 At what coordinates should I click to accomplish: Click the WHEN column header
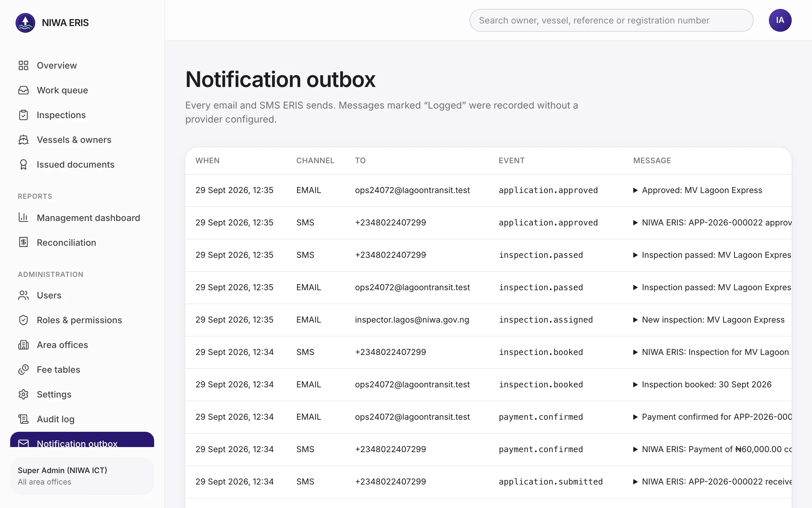(x=207, y=161)
